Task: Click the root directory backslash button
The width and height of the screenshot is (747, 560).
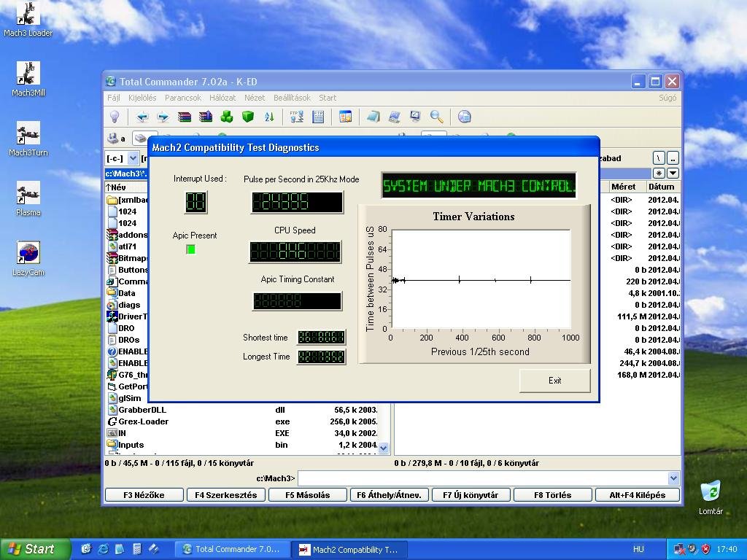Action: point(659,158)
